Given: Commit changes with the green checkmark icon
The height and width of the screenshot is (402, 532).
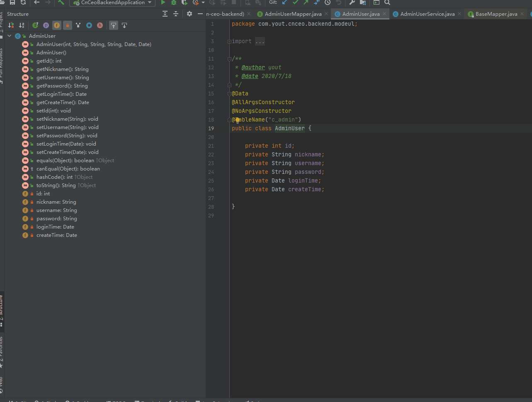Looking at the screenshot, I should point(295,2).
